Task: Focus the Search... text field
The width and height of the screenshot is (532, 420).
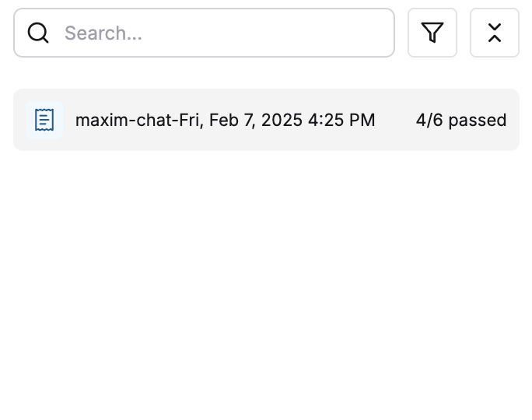Action: click(x=204, y=33)
